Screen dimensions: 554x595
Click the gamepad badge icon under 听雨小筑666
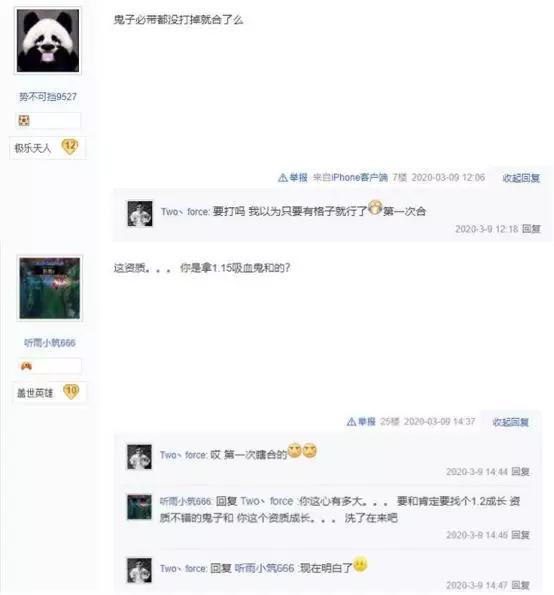coord(26,366)
